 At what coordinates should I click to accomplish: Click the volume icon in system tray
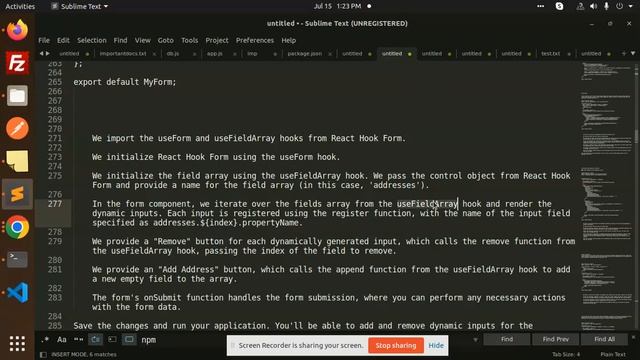[x=593, y=7]
